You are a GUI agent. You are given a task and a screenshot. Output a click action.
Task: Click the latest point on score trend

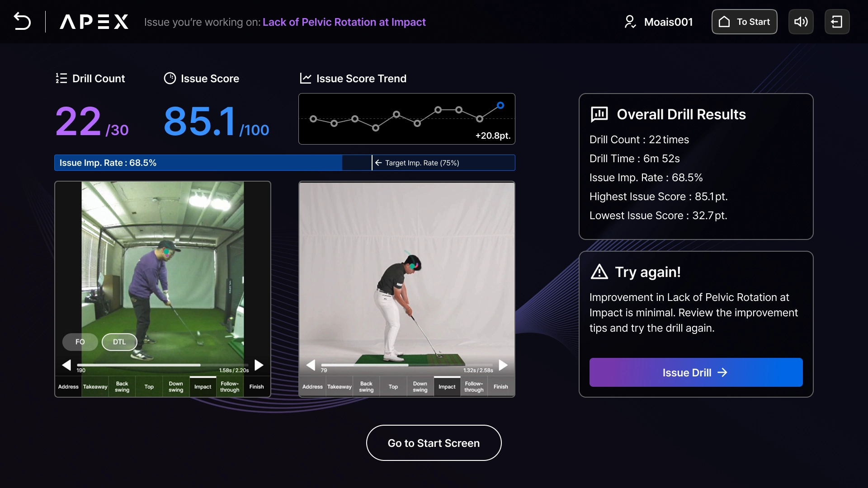coord(500,105)
